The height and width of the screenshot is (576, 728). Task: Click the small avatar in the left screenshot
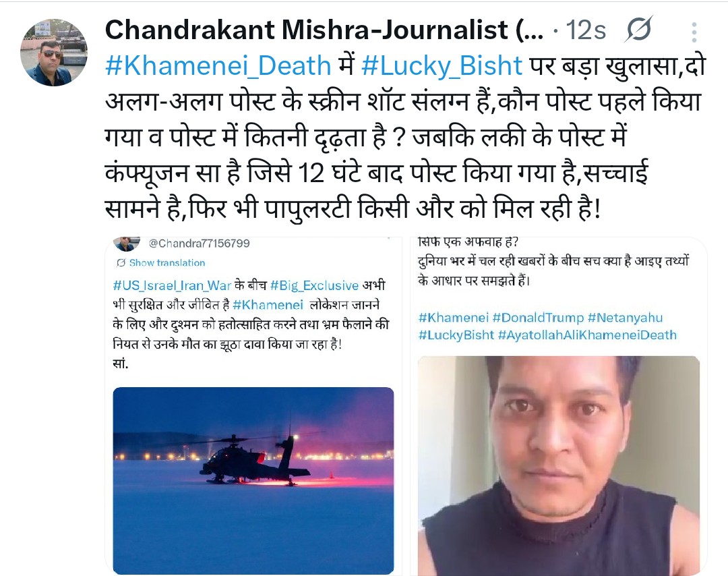pyautogui.click(x=127, y=243)
